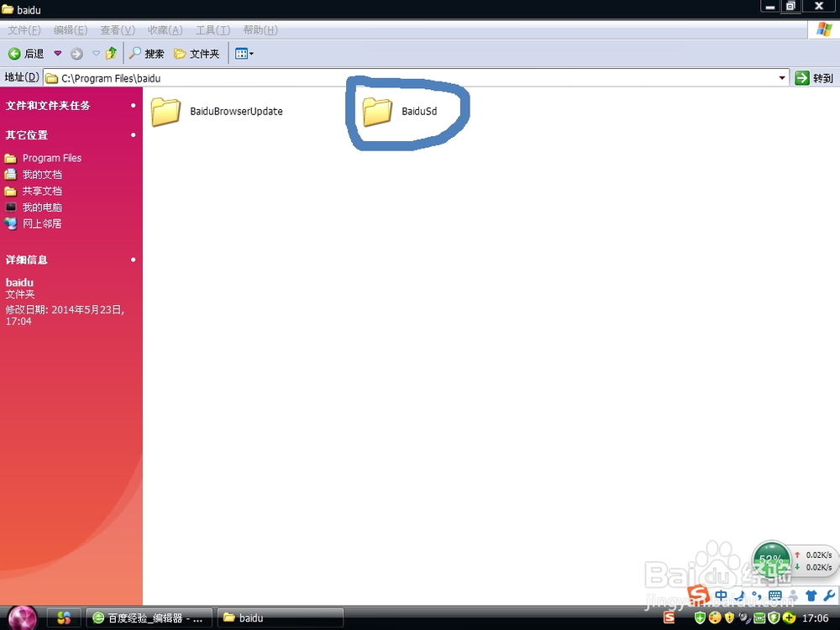Open the Back history dropdown arrow
This screenshot has width=840, height=630.
coord(57,54)
